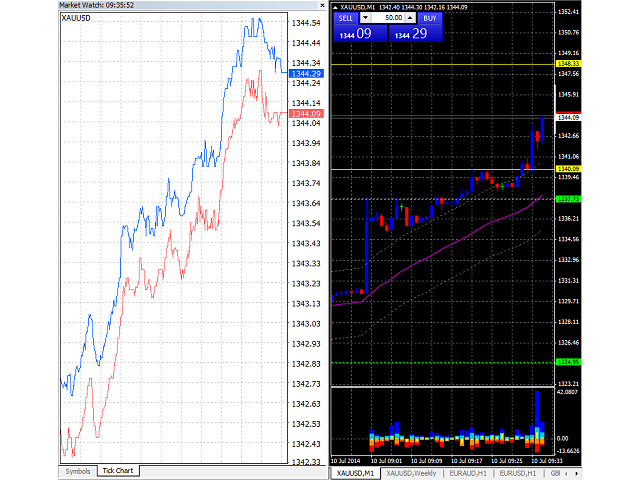Open the XAUUSD,Weekly chart tab
The width and height of the screenshot is (640, 480).
[411, 473]
